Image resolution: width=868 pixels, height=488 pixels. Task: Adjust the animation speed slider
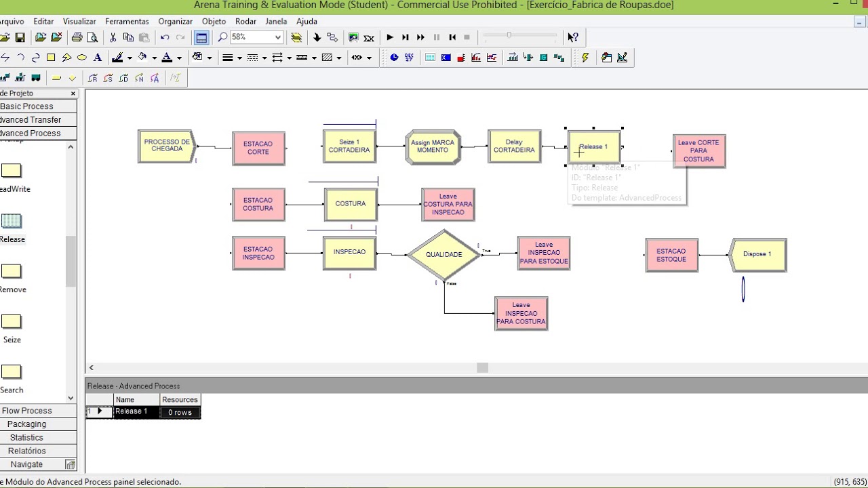pyautogui.click(x=509, y=36)
